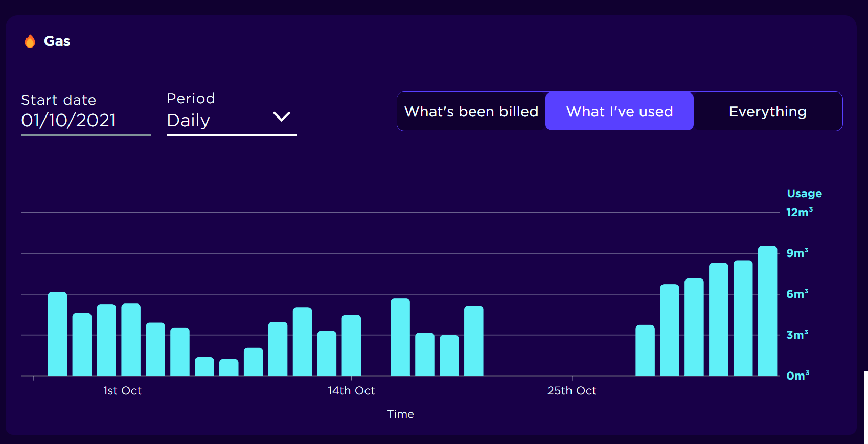Click the Gas heading text
Screen dimensions: 868x444
(x=57, y=41)
